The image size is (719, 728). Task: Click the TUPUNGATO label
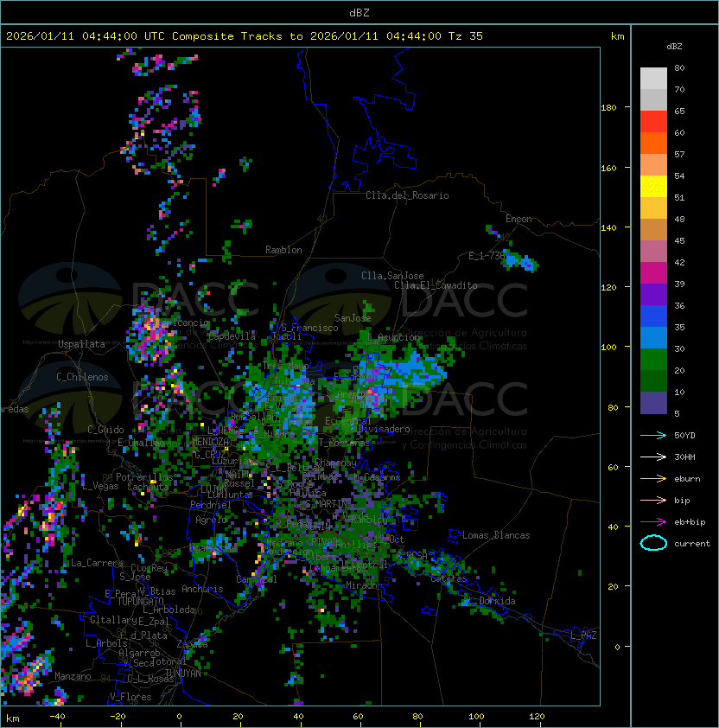coord(140,602)
